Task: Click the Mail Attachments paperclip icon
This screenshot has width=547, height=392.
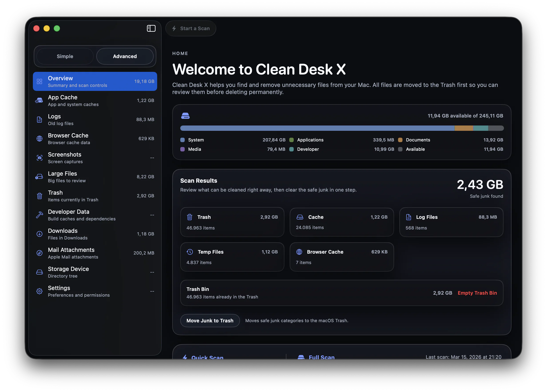Action: tap(40, 253)
